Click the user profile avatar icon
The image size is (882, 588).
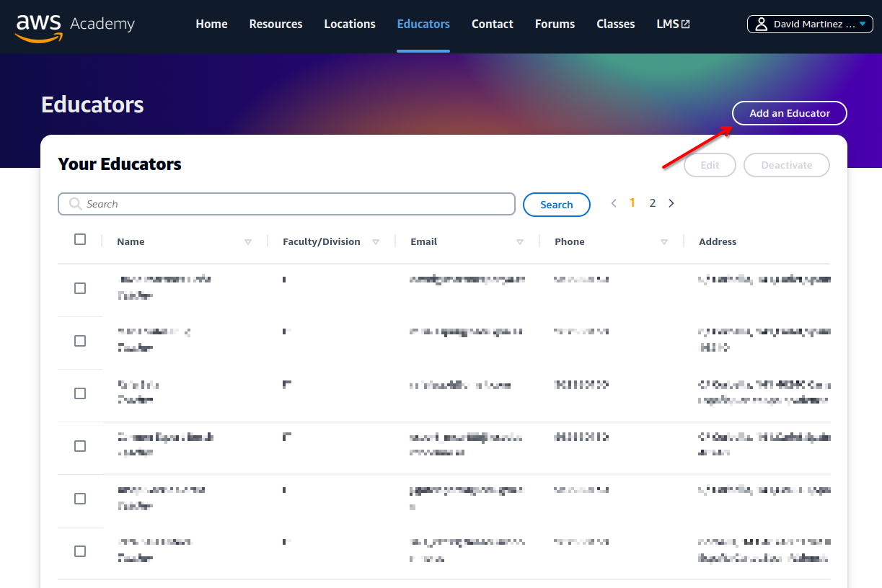[x=761, y=24]
